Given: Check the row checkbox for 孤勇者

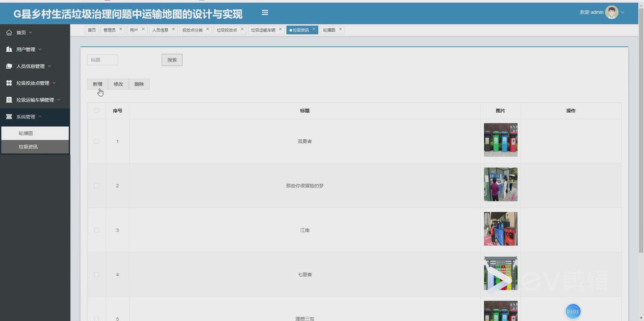Looking at the screenshot, I should point(96,141).
